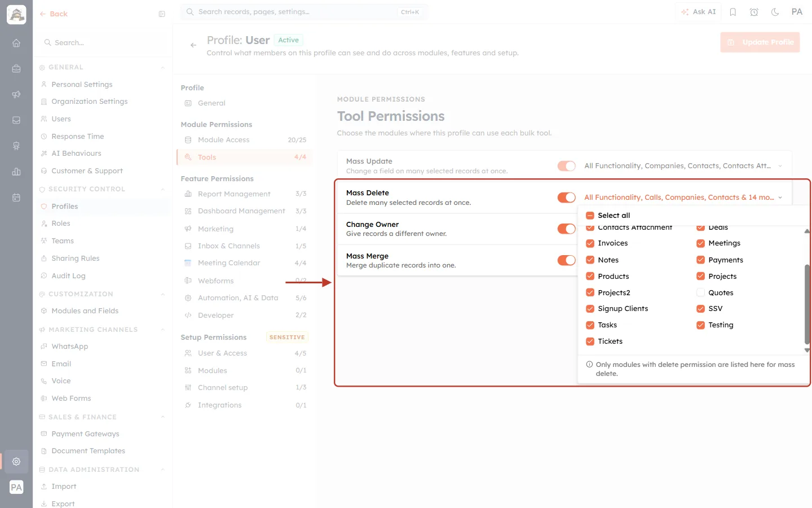Click the Ask AI button
Viewport: 812px width, 508px height.
point(698,12)
